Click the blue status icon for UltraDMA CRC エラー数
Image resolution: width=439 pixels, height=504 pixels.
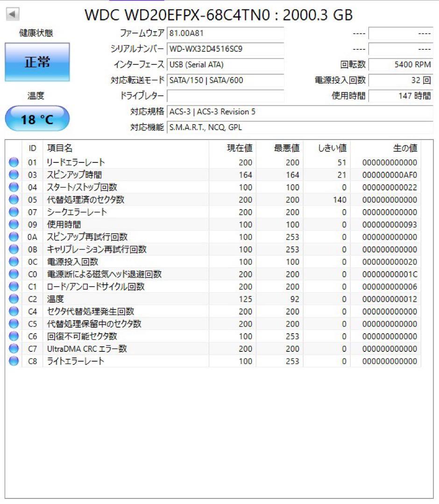(x=13, y=349)
